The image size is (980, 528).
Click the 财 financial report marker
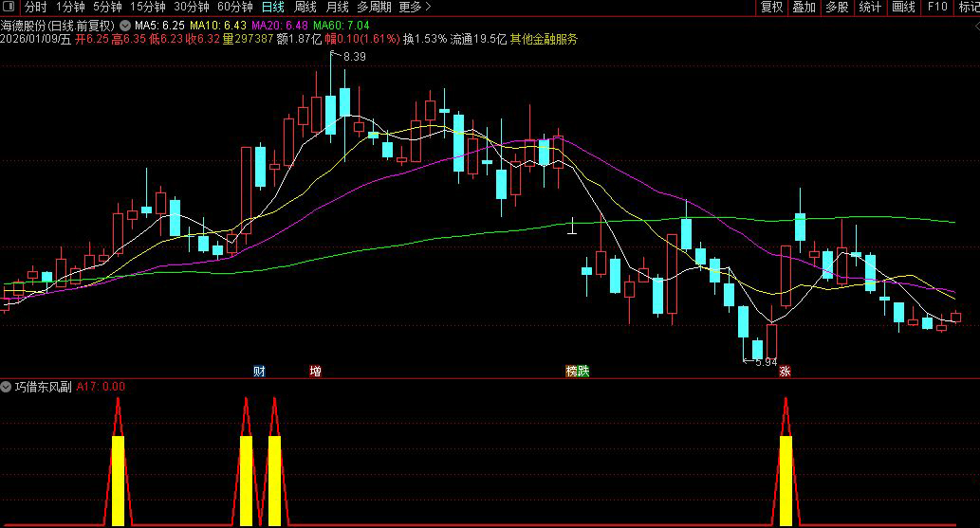tap(259, 372)
